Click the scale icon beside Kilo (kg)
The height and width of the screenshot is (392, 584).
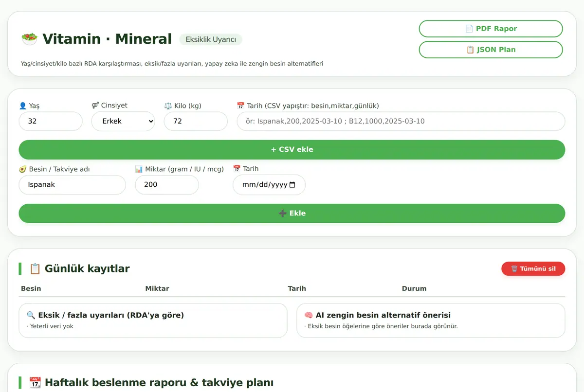[168, 106]
